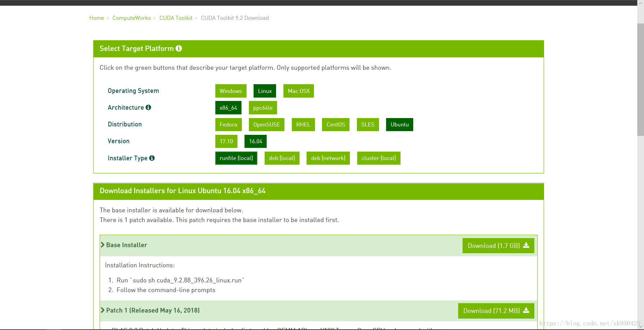Click the vertical scrollbar thumb
This screenshot has width=644, height=330.
pos(641,79)
